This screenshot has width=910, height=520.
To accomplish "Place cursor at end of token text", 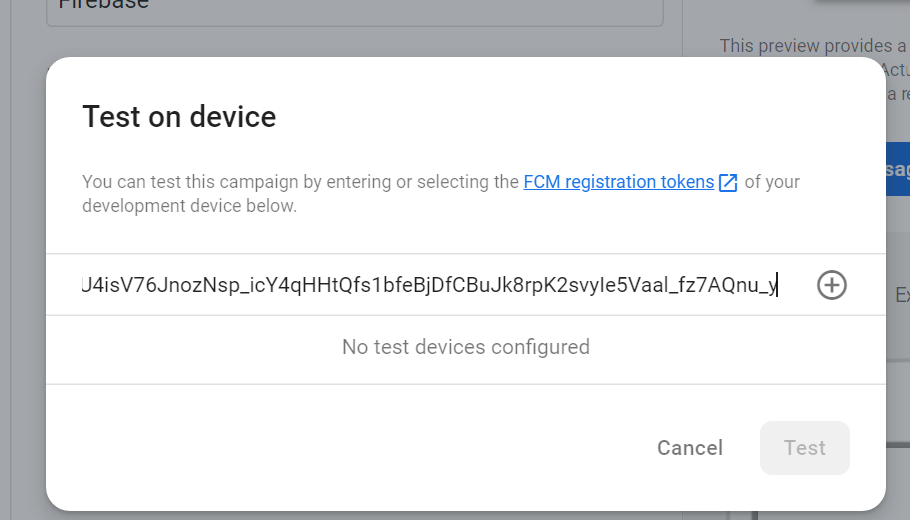I will (777, 285).
